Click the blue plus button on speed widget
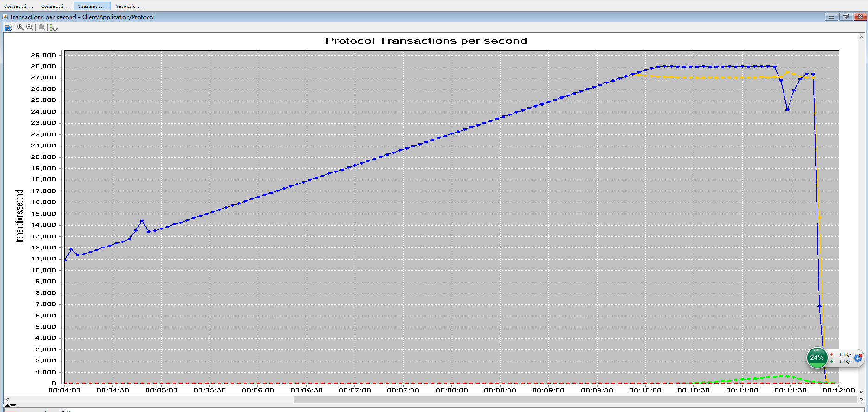The height and width of the screenshot is (412, 868). 858,358
